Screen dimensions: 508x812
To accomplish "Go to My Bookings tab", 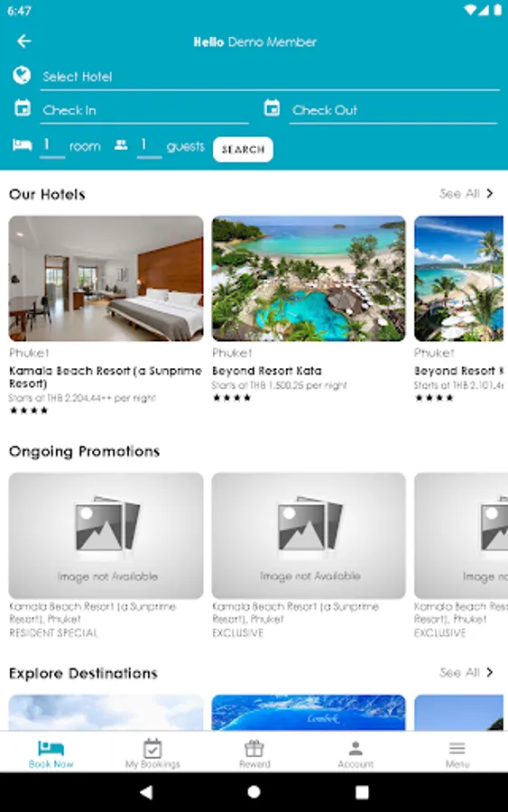I will click(152, 753).
